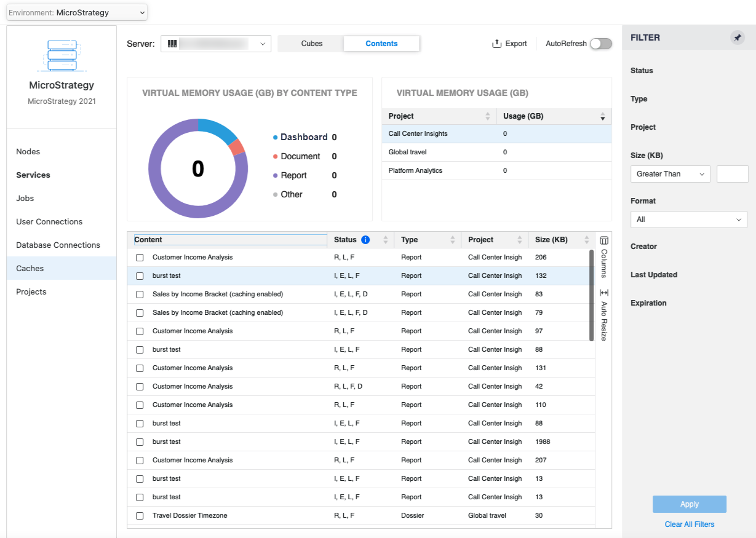
Task: Click the pin icon in Filter panel
Action: (x=737, y=38)
